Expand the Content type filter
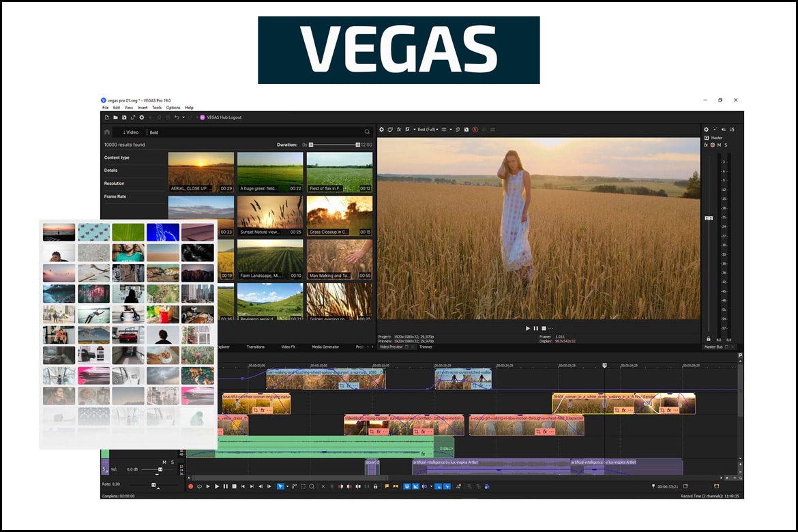 (x=117, y=158)
